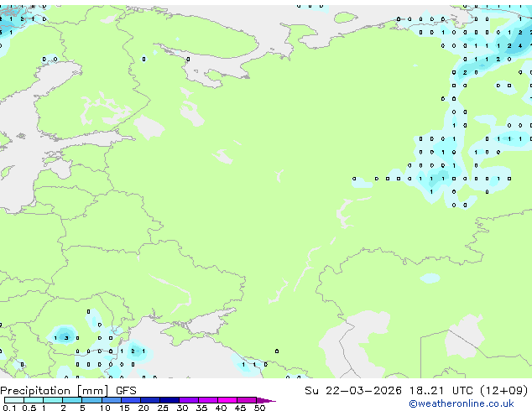Click the '(12+09)' forecast run offset
The width and height of the screenshot is (532, 411).
(x=504, y=391)
